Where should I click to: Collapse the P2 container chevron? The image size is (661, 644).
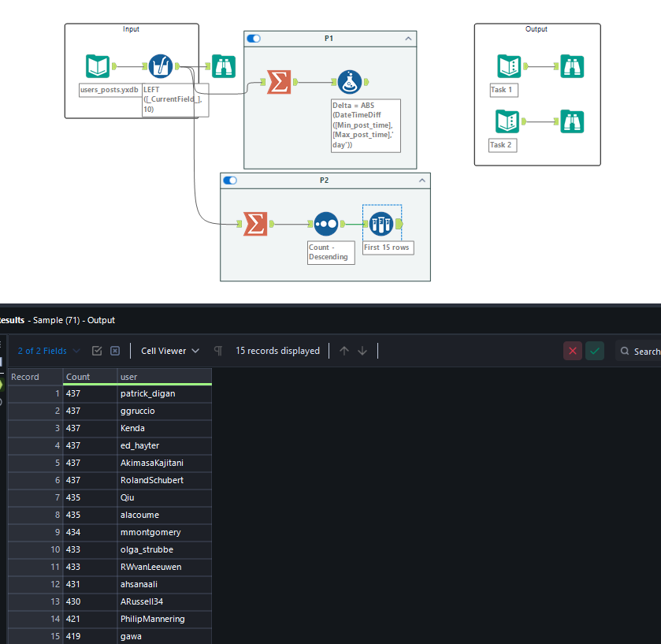click(x=422, y=181)
